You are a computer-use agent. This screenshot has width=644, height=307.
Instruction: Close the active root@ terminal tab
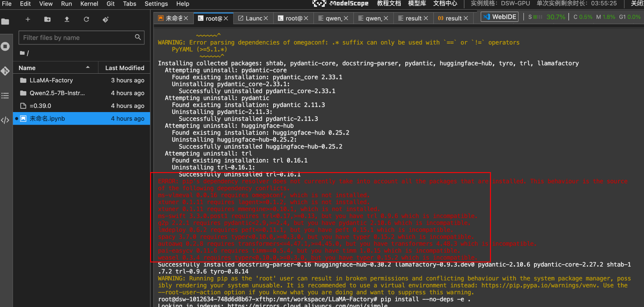(226, 19)
